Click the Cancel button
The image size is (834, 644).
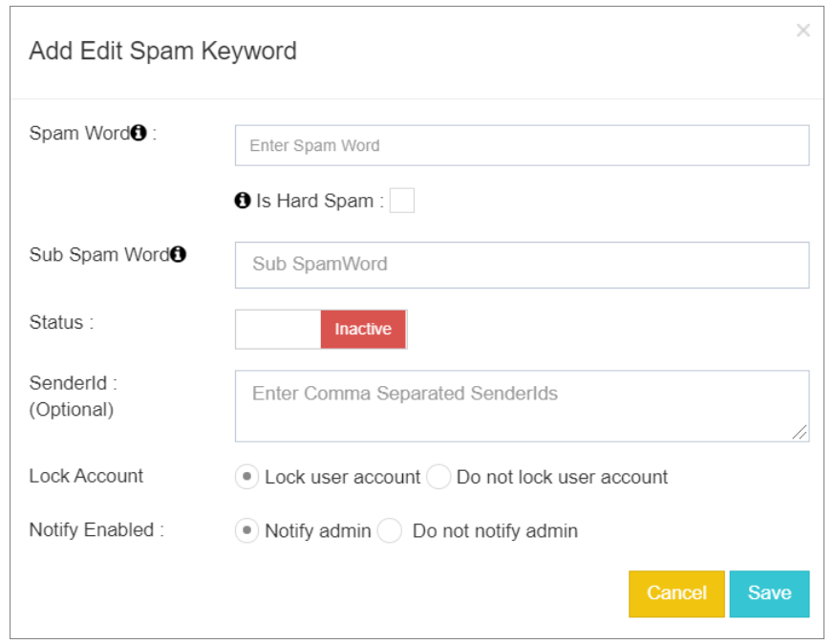(x=676, y=593)
